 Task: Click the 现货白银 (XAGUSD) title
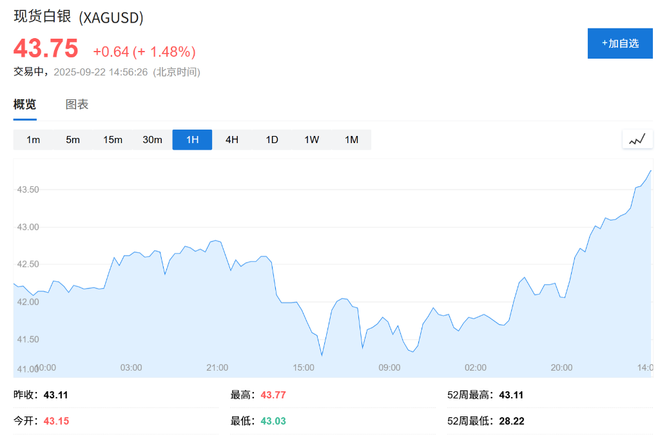(x=78, y=18)
